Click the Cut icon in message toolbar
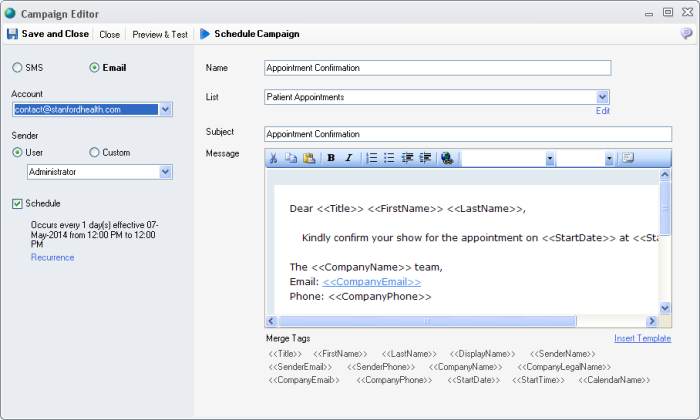Screen dimensions: 700x420 tap(273, 158)
